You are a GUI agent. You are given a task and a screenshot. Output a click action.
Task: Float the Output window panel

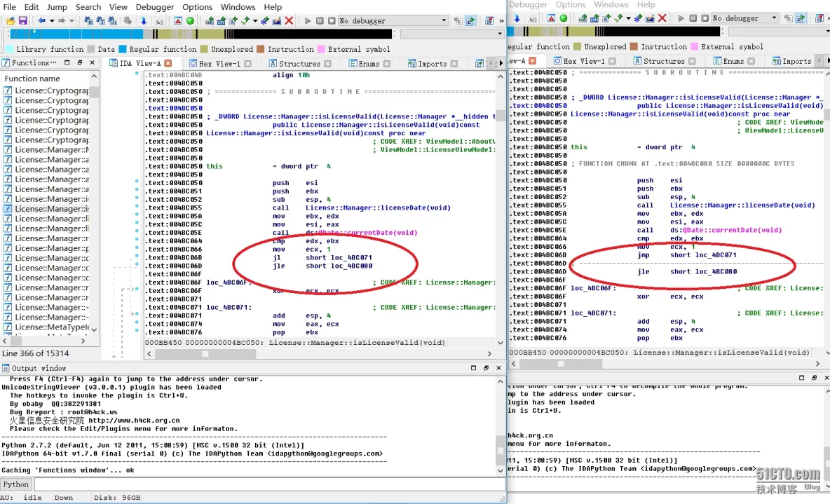pos(486,368)
